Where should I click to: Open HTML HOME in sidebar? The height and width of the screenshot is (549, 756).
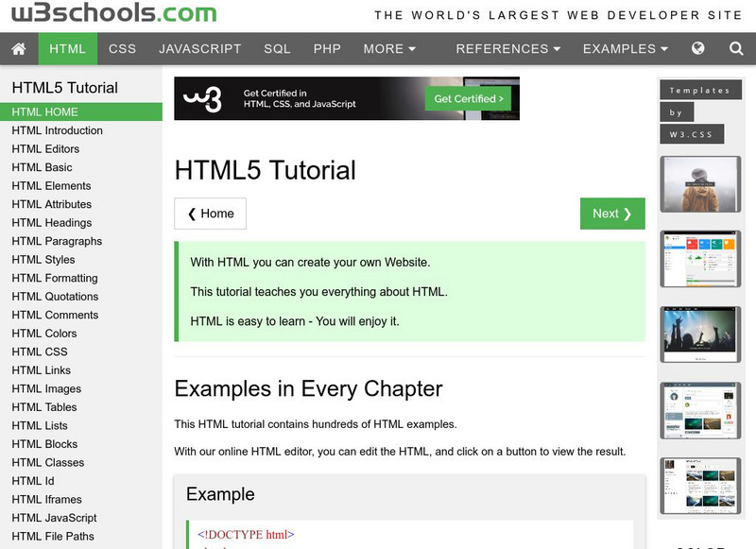[x=81, y=112]
